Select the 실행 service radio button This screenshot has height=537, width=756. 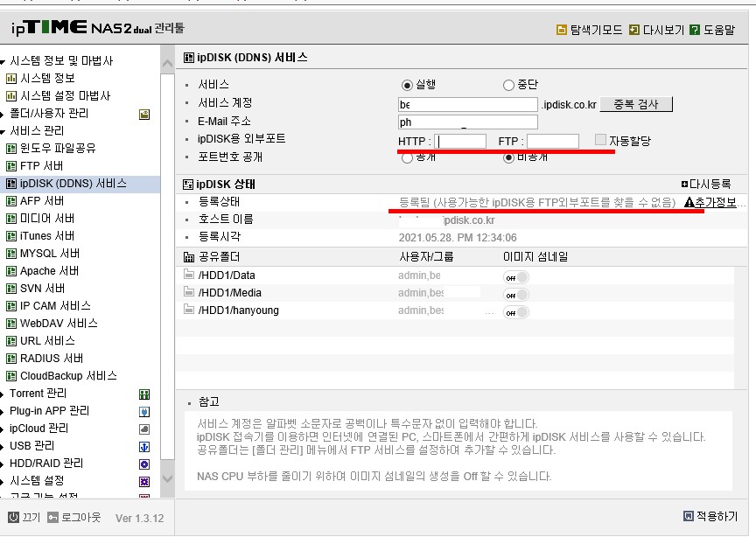(407, 86)
